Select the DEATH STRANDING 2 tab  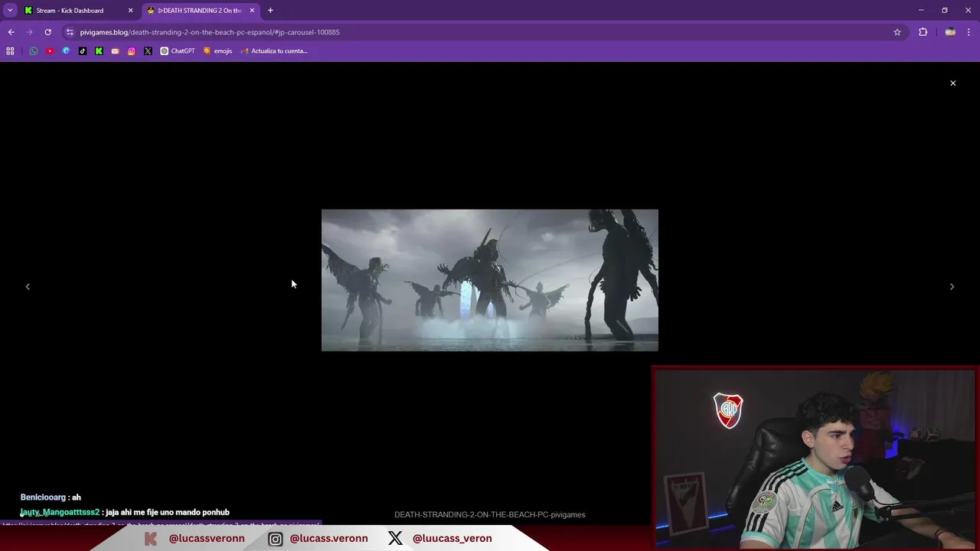(201, 10)
